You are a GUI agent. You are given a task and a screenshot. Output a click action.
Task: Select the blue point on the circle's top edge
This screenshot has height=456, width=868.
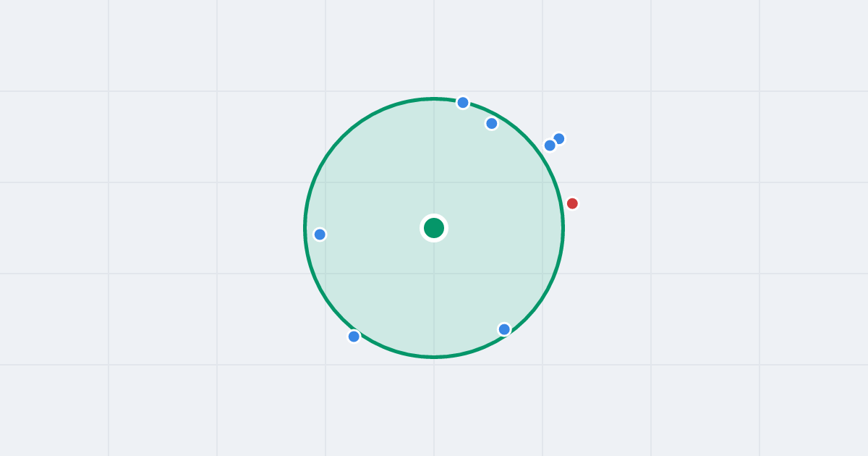click(463, 103)
